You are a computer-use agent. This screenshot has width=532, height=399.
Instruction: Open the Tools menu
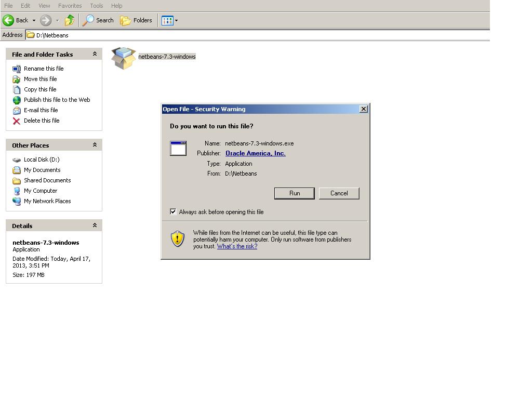tap(96, 6)
